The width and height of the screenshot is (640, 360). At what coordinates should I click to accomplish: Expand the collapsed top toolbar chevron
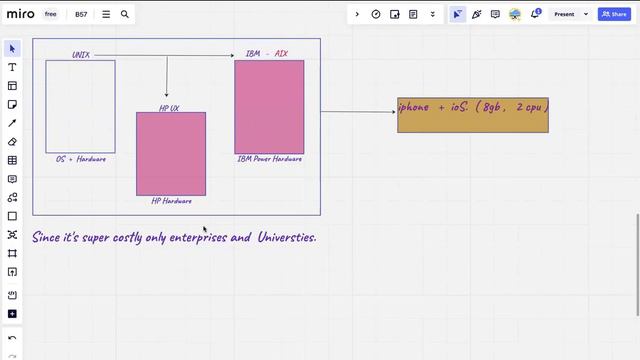pos(357,14)
